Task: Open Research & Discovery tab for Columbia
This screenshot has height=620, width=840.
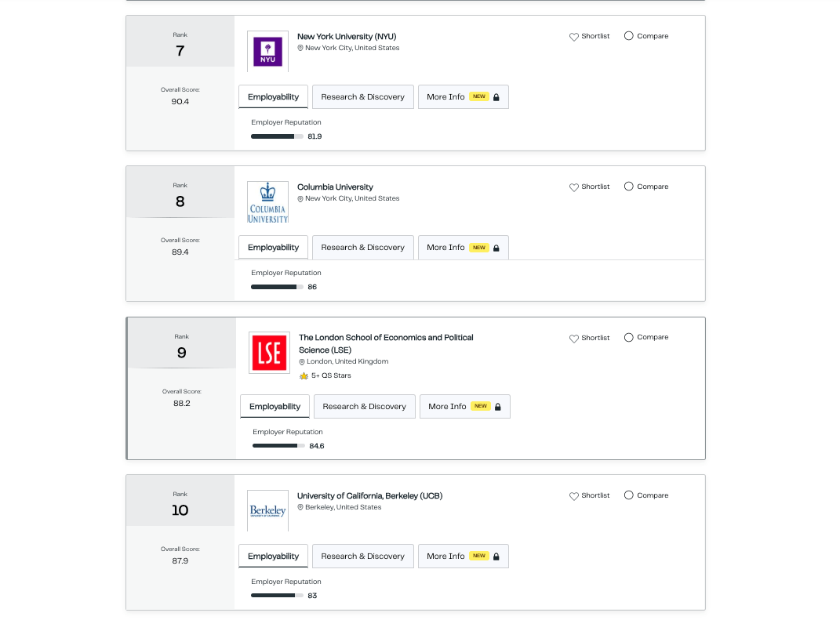Action: (x=362, y=248)
